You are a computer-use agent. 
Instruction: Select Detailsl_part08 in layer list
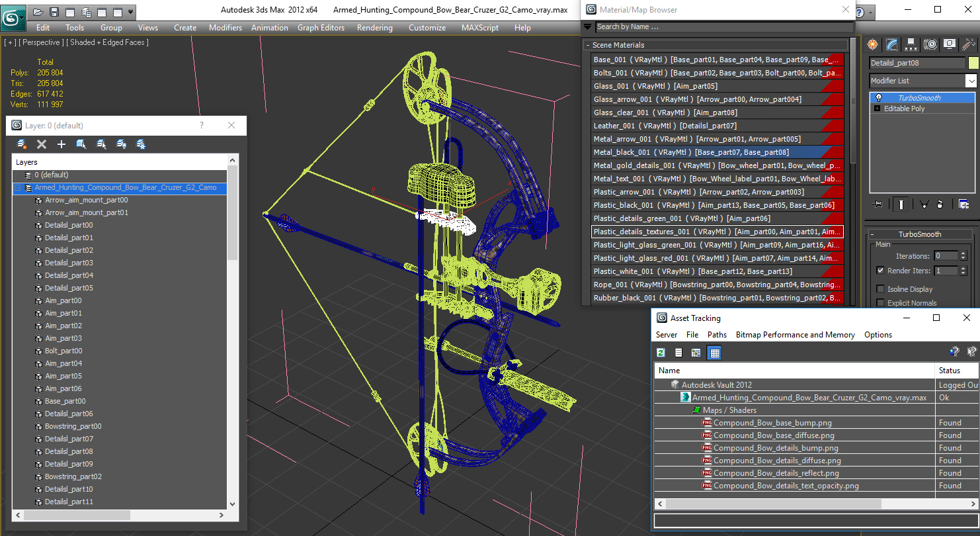(x=69, y=451)
